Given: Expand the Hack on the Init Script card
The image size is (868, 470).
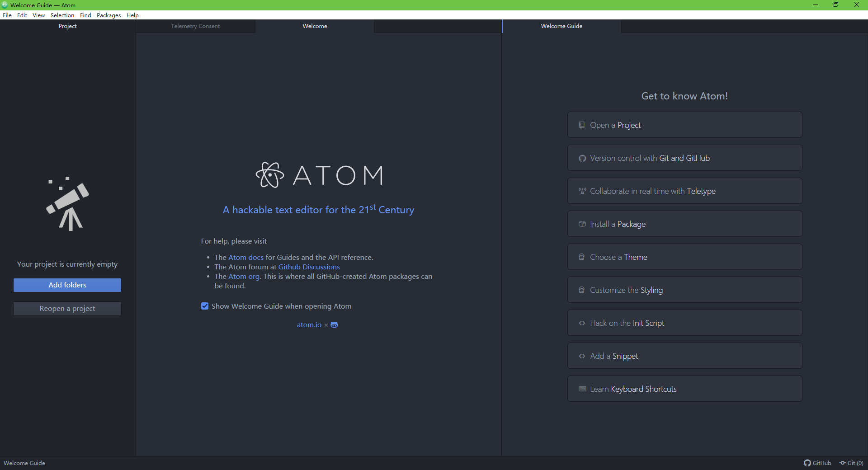Looking at the screenshot, I should pos(684,323).
